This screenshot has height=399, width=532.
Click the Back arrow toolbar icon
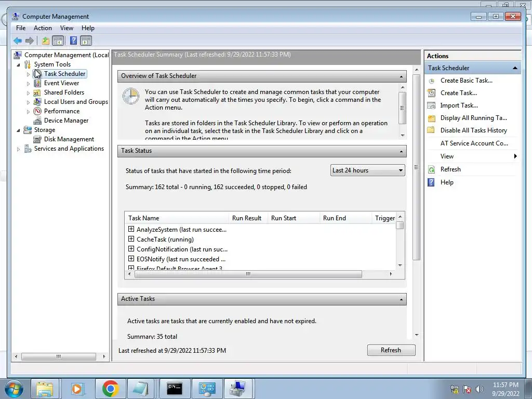pos(18,41)
